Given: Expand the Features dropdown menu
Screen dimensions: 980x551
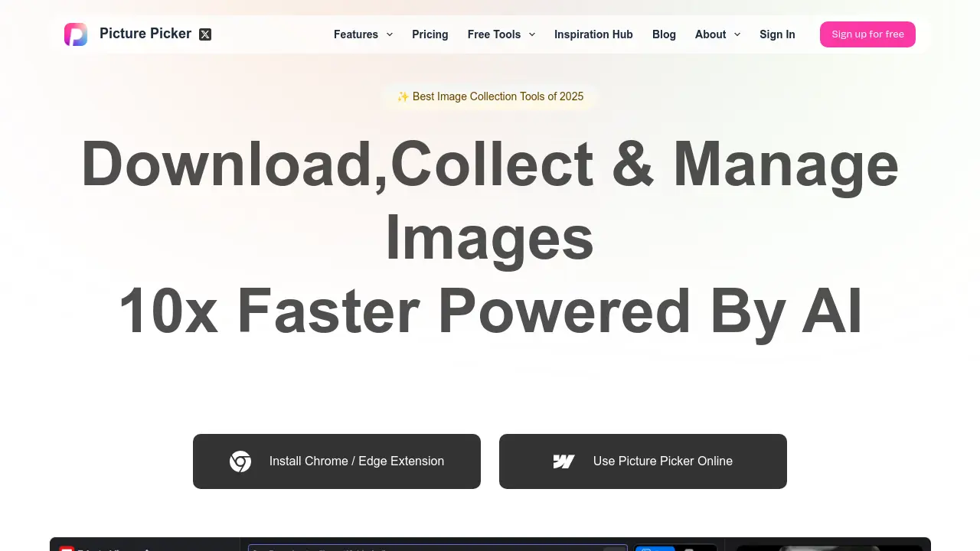Looking at the screenshot, I should (363, 34).
